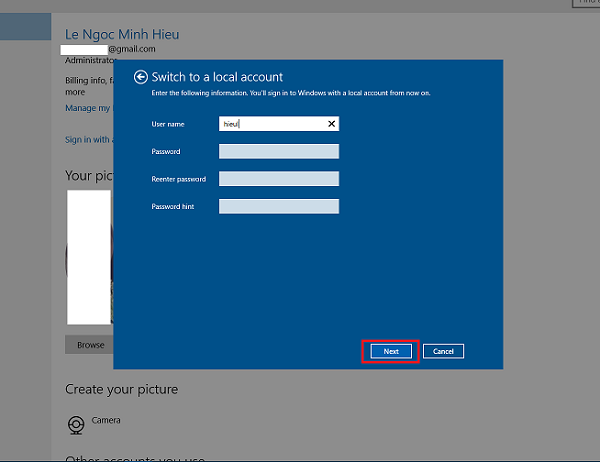The width and height of the screenshot is (600, 462).
Task: Click inside the User name text box
Action: click(270, 124)
